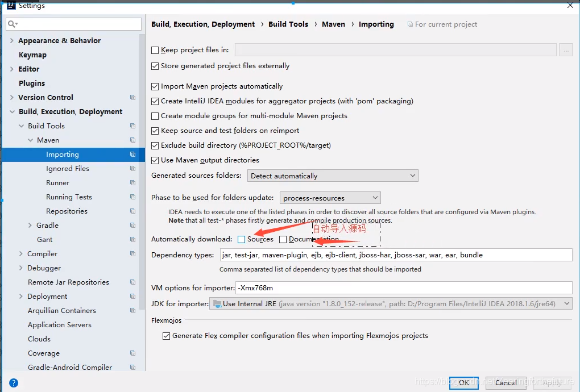Click project-level icon next to Version Control
Image resolution: width=580 pixels, height=392 pixels.
(133, 98)
